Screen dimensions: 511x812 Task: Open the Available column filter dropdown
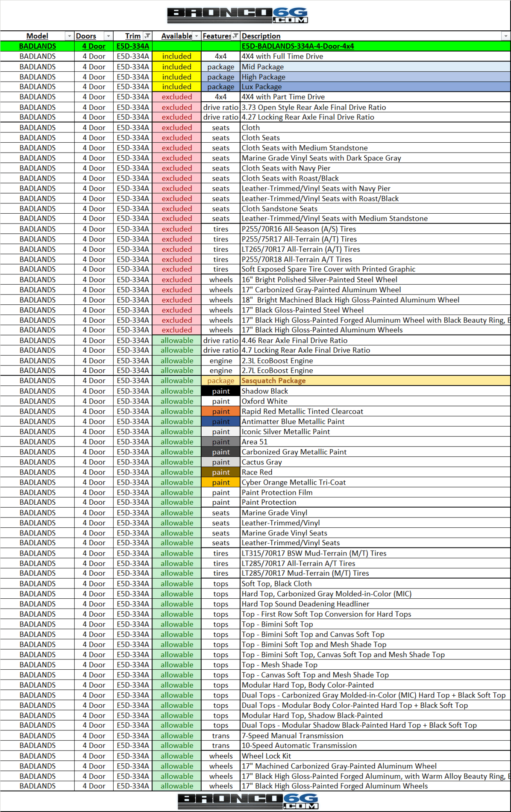(197, 36)
